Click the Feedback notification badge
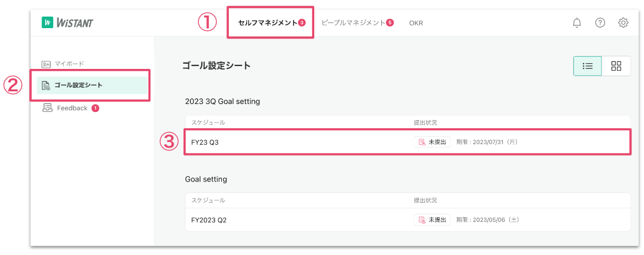644x255 pixels. pyautogui.click(x=95, y=108)
